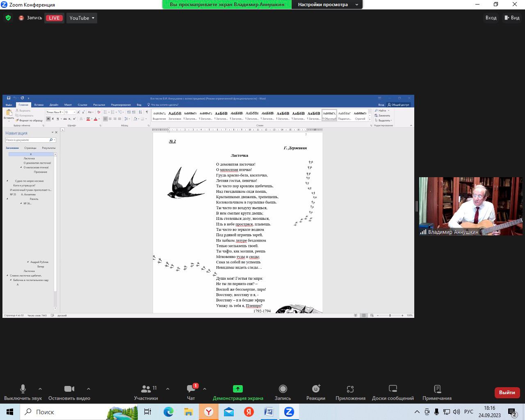Toggle Justify text alignment
The width and height of the screenshot is (525, 420).
(x=119, y=119)
